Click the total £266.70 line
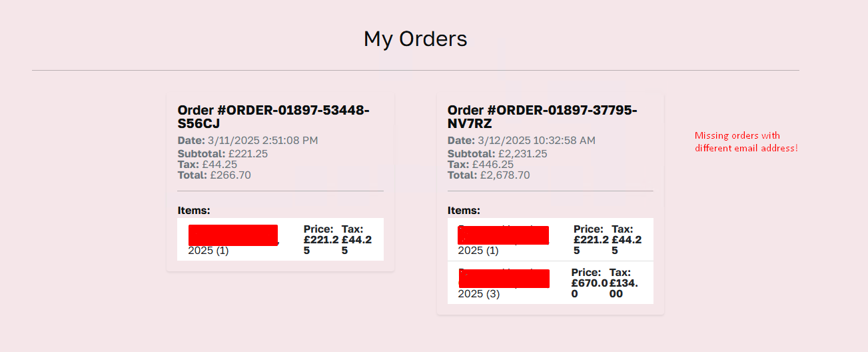868x352 pixels. pyautogui.click(x=215, y=175)
